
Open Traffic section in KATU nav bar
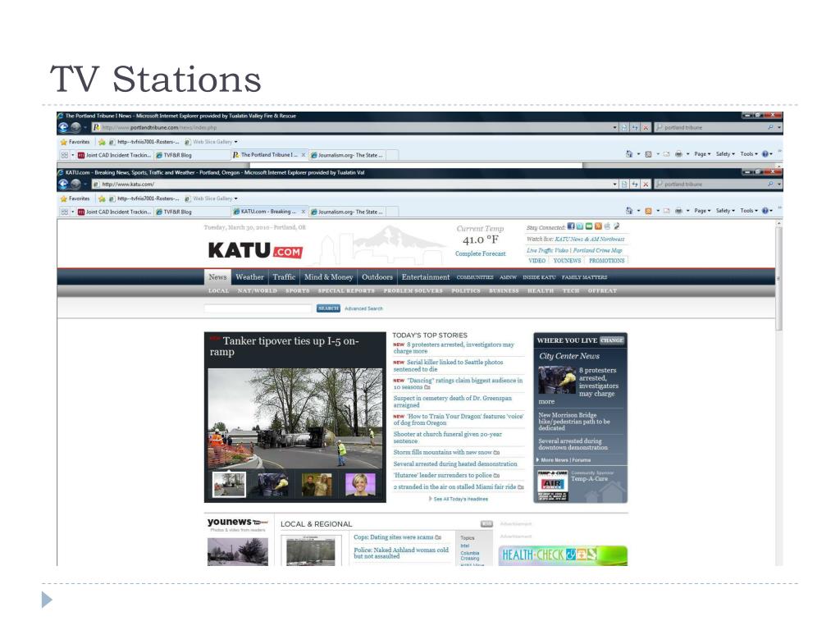click(x=284, y=277)
